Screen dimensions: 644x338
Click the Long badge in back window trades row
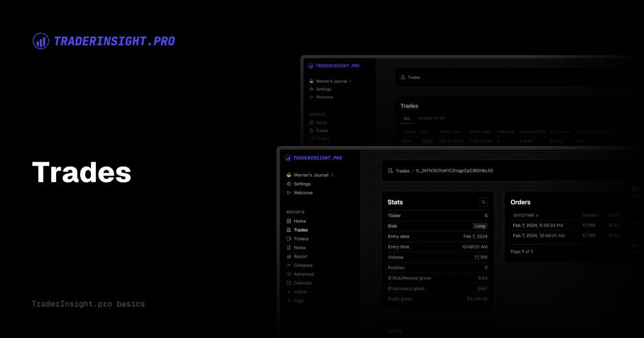click(x=427, y=141)
